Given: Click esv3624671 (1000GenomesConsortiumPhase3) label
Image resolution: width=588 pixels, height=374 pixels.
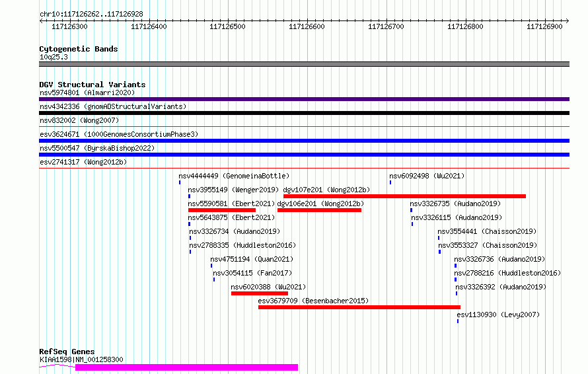Looking at the screenshot, I should pos(119,134).
